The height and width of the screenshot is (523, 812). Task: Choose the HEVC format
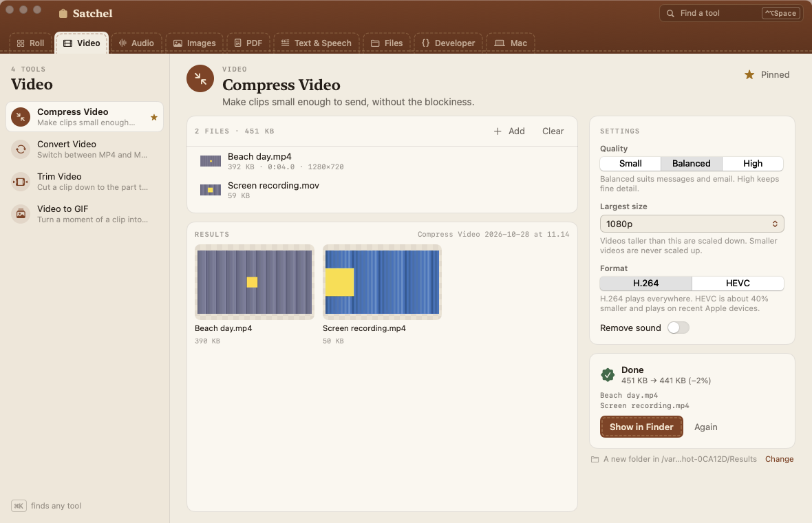click(x=738, y=284)
